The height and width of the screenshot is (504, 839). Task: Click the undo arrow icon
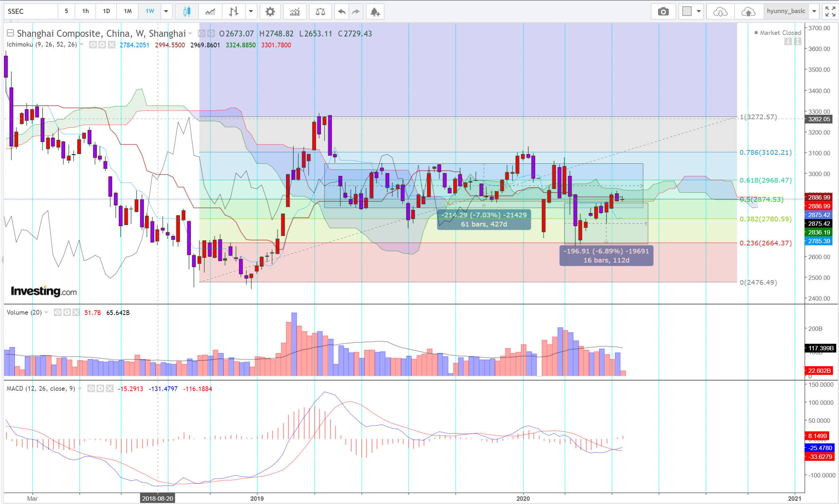342,12
